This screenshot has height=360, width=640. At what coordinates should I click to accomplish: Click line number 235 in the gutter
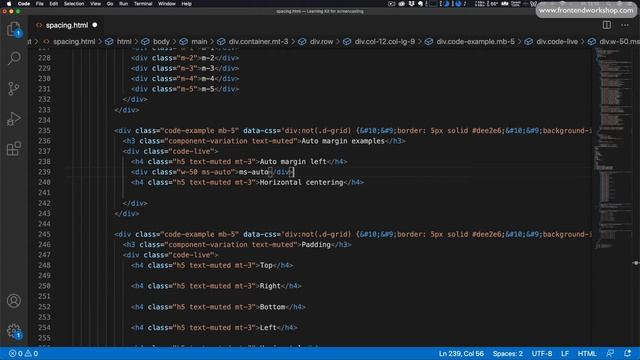tap(44, 131)
